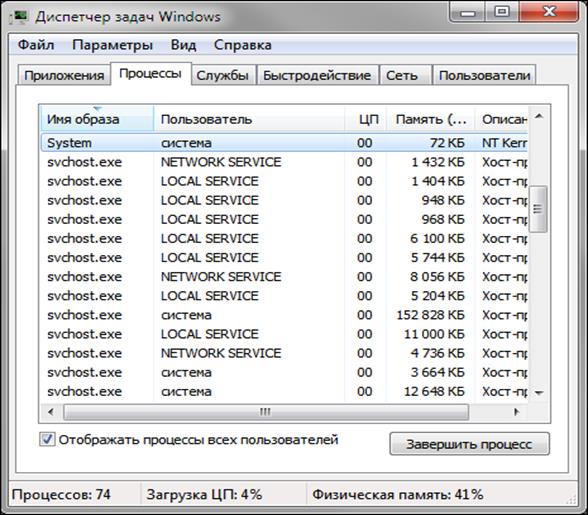Click the window resize grip corner
The width and height of the screenshot is (588, 515).
click(x=572, y=500)
